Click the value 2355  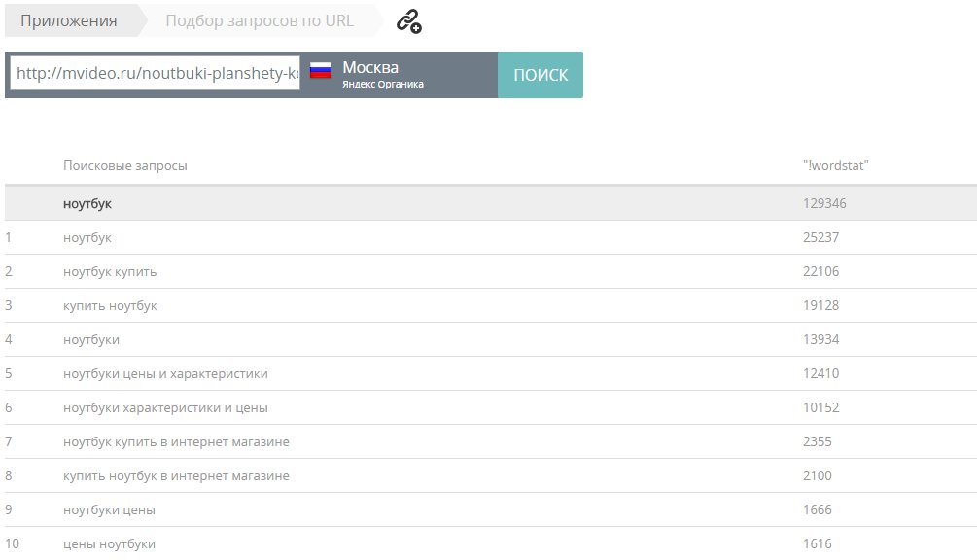[817, 441]
